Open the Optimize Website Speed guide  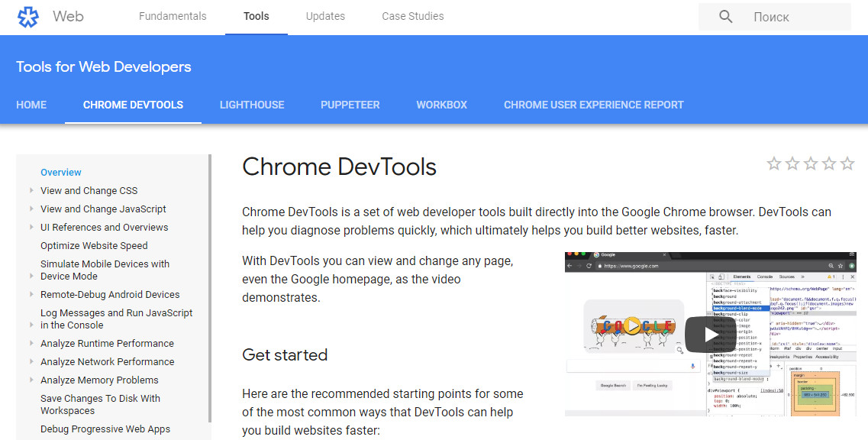[93, 245]
